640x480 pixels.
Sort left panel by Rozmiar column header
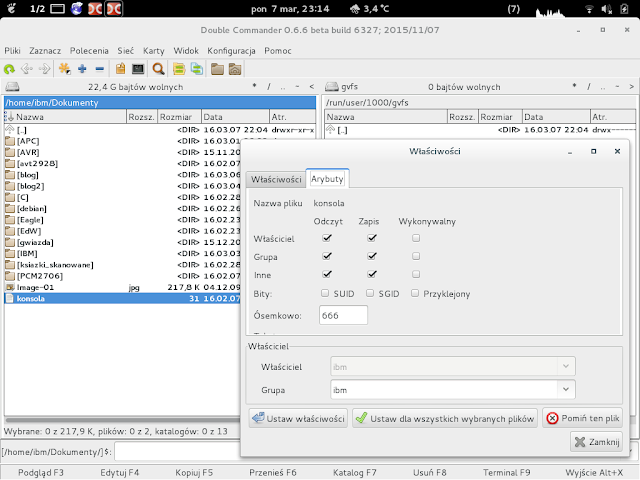180,117
